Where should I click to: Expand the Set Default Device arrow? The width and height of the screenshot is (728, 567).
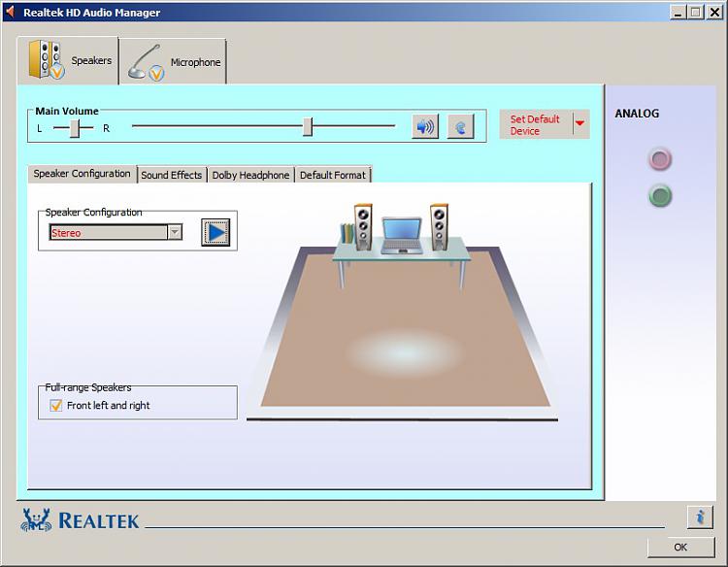click(x=579, y=123)
